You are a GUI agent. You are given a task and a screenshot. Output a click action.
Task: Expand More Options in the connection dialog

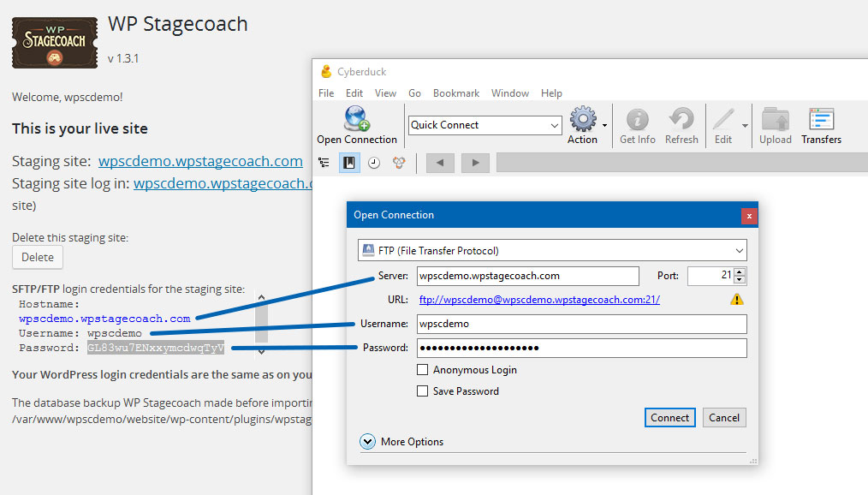367,442
